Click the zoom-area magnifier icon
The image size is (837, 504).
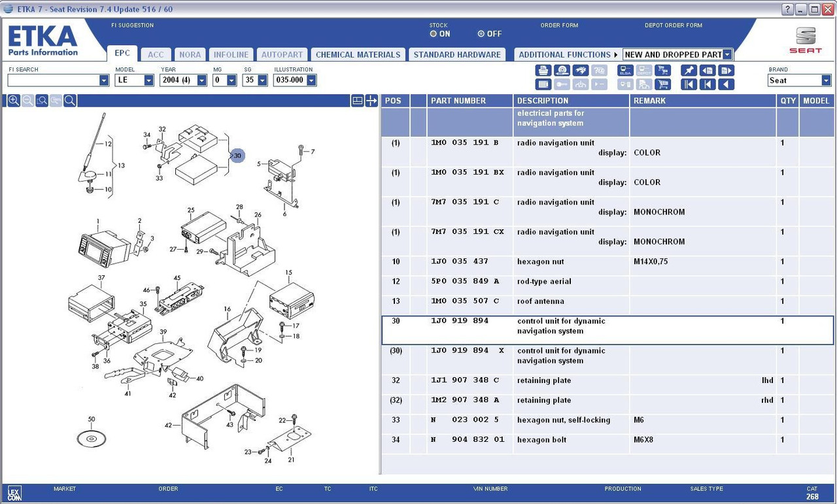click(x=42, y=101)
